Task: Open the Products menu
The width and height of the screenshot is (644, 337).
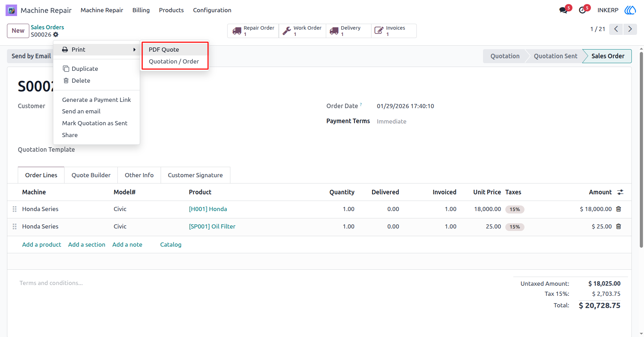Action: [x=171, y=10]
